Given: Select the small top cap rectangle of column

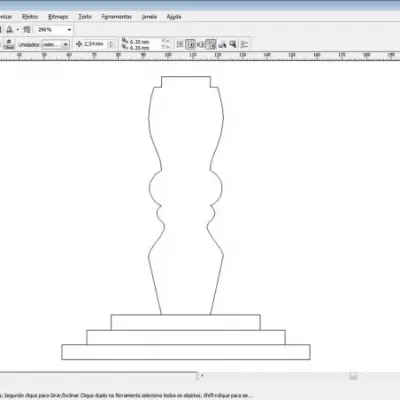Looking at the screenshot, I should pyautogui.click(x=186, y=82).
